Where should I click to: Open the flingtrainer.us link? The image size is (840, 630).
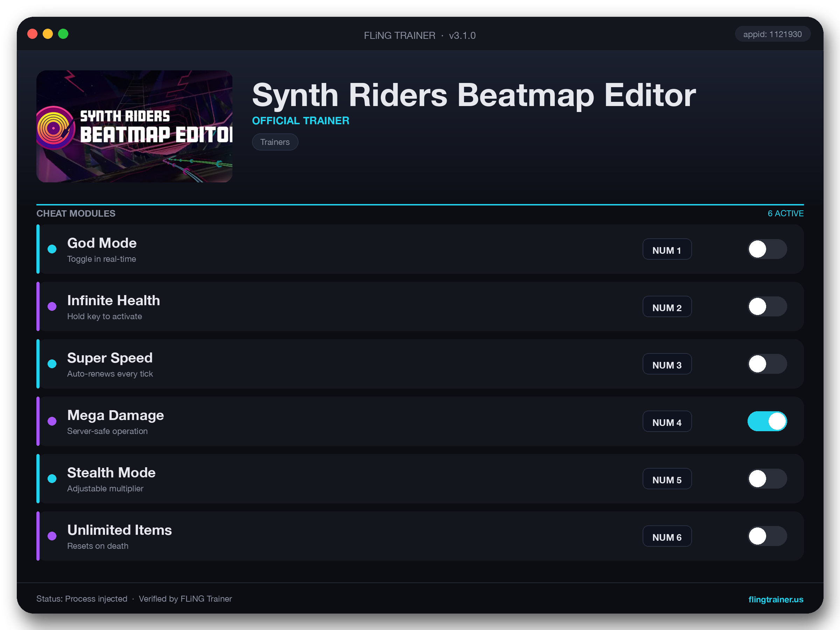(776, 599)
